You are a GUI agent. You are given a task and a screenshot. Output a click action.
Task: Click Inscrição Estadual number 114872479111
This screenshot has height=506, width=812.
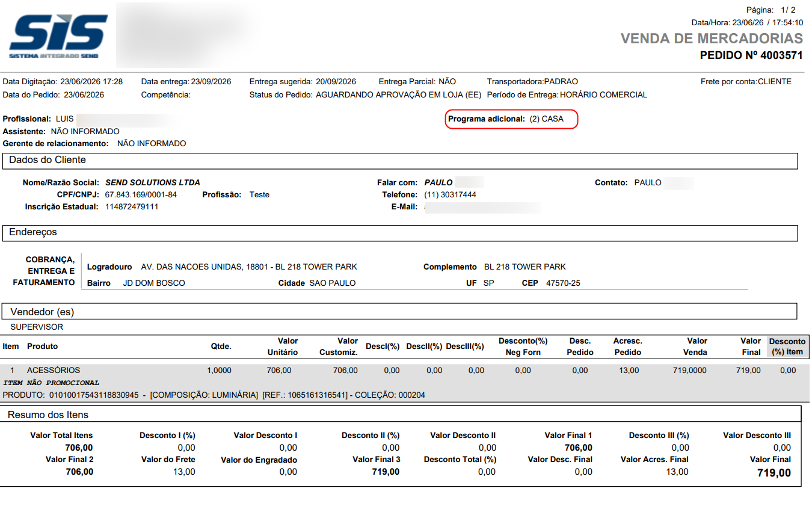click(132, 206)
